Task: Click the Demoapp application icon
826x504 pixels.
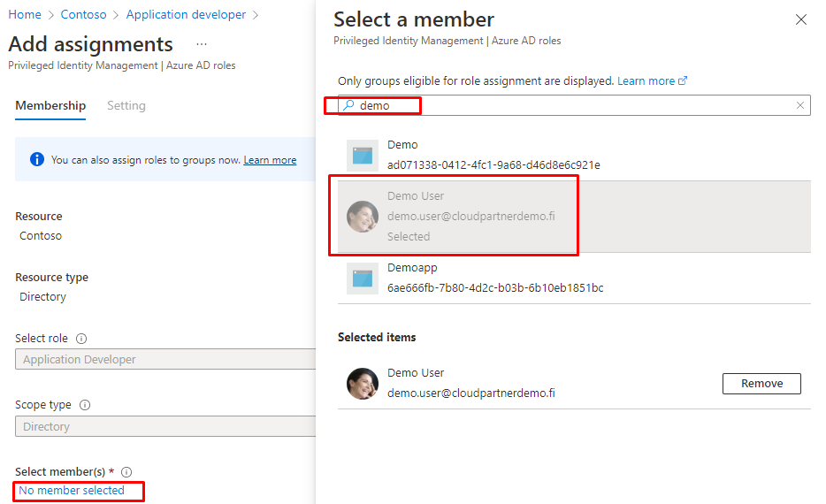Action: (363, 279)
